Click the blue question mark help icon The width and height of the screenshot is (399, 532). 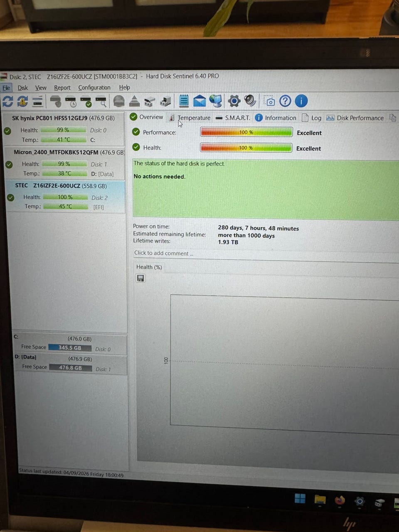click(x=285, y=101)
